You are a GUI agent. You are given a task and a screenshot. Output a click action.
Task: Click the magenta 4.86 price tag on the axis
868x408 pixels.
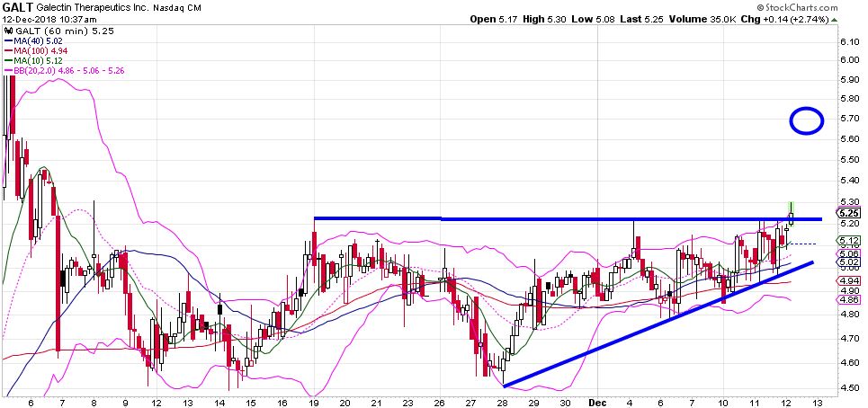(x=848, y=300)
